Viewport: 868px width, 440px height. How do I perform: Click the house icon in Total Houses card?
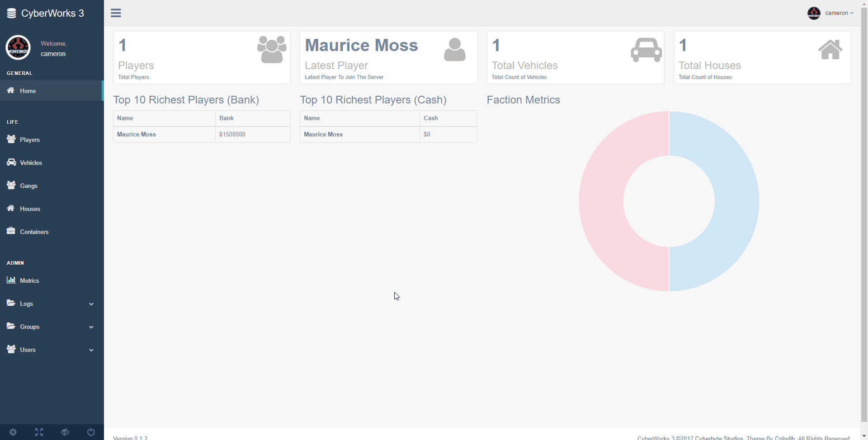tap(830, 49)
